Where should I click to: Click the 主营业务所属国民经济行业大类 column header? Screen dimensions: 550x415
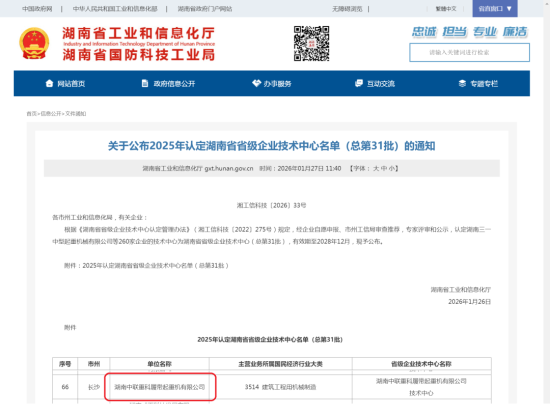coord(281,364)
